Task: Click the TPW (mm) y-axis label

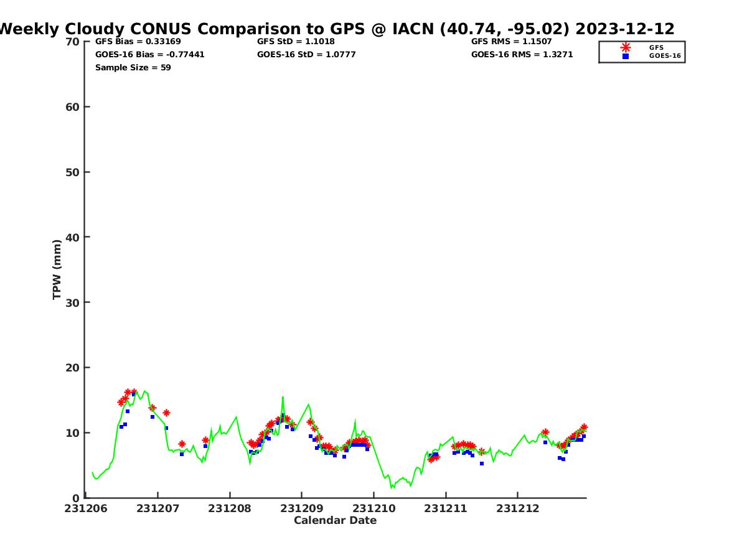Action: 57,269
